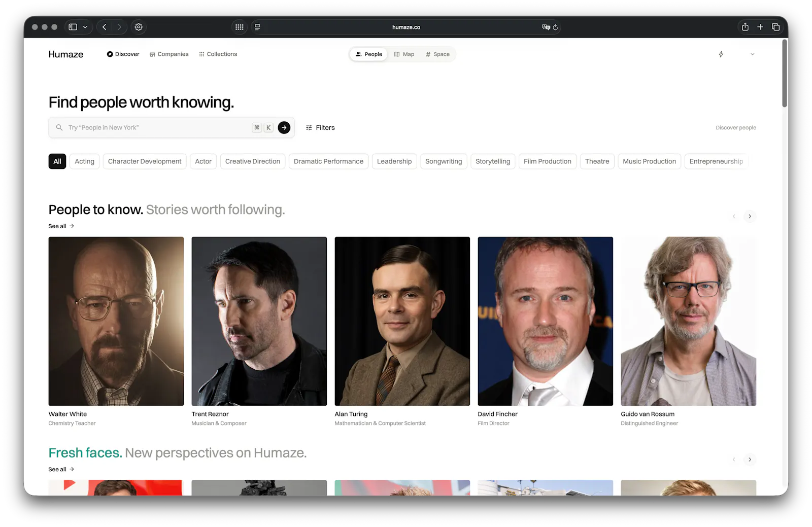
Task: Reload the page with the refresh icon
Action: (x=555, y=27)
